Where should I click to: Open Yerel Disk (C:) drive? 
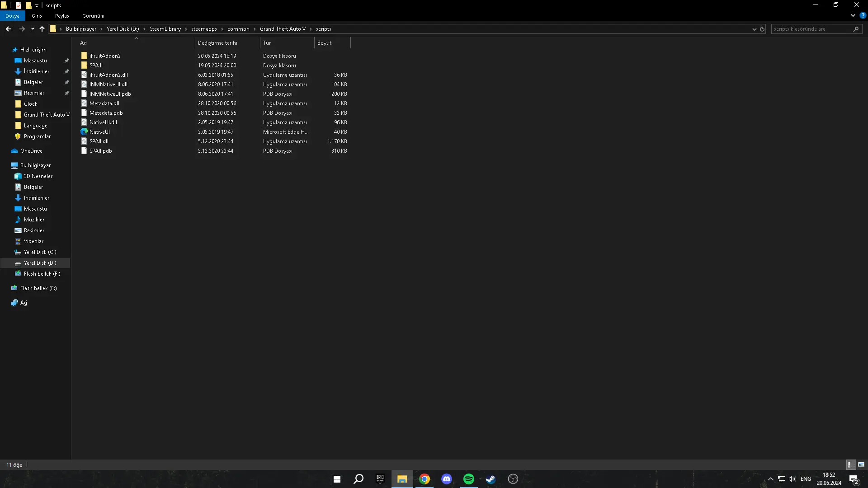click(x=40, y=252)
